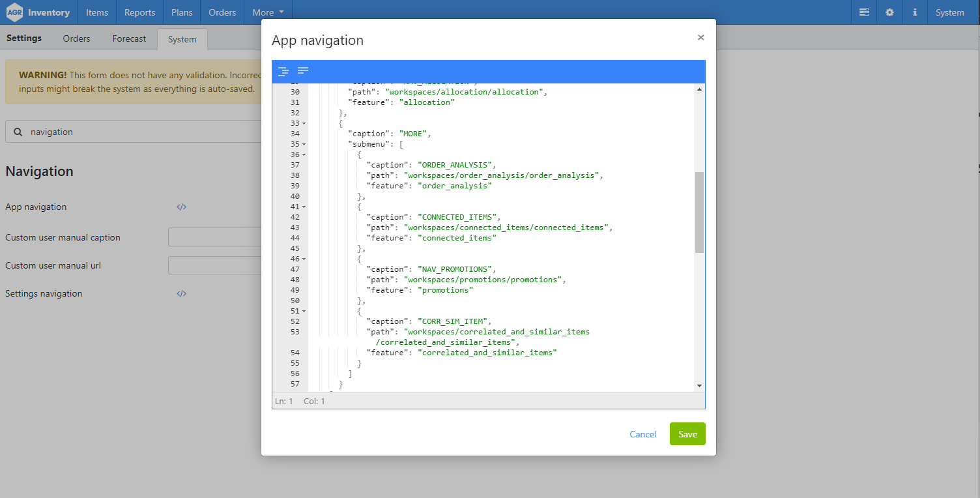
Task: Open the Plans menu
Action: 182,12
